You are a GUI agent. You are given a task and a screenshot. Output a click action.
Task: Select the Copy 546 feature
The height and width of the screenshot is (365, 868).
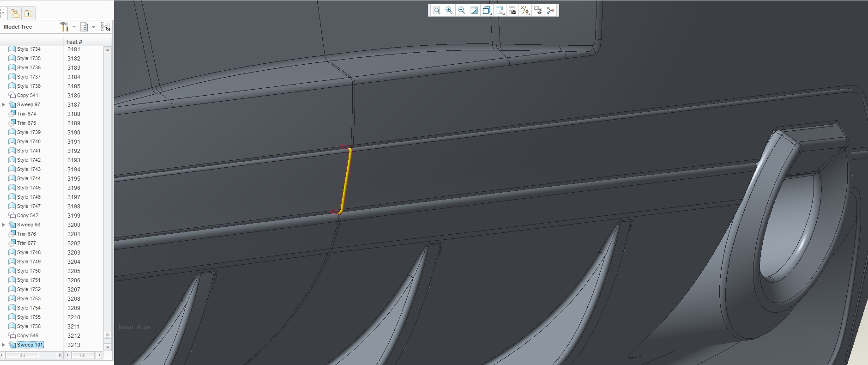28,335
